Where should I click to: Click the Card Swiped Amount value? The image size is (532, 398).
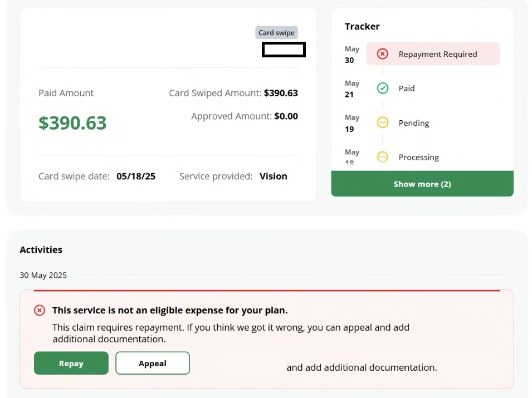pyautogui.click(x=281, y=93)
